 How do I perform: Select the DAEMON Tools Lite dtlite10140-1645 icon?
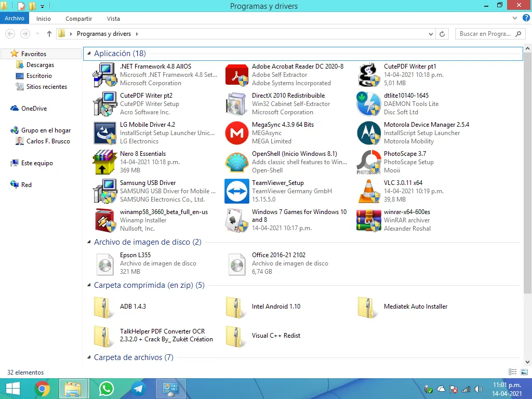click(x=368, y=104)
